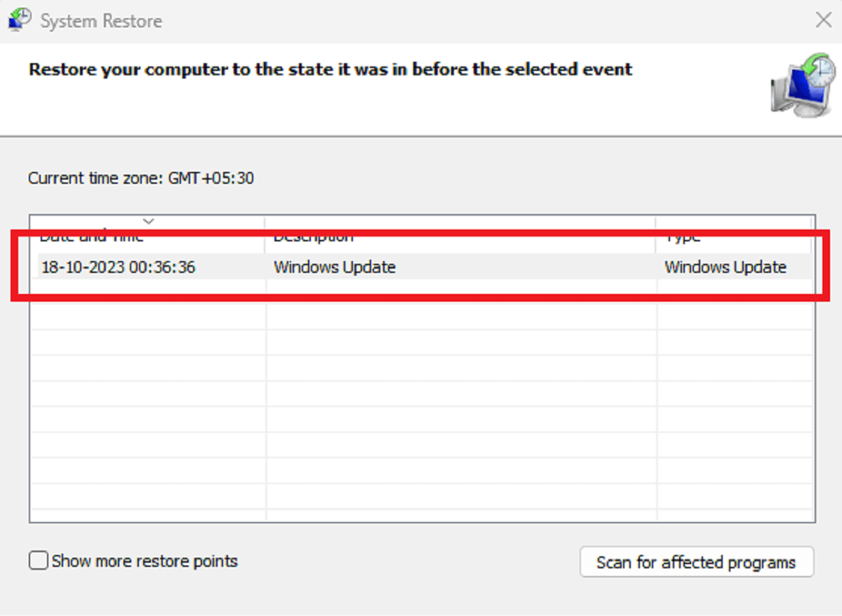Toggle the sort chevron above Date and Time
Viewport: 842px width, 616px height.
click(148, 221)
